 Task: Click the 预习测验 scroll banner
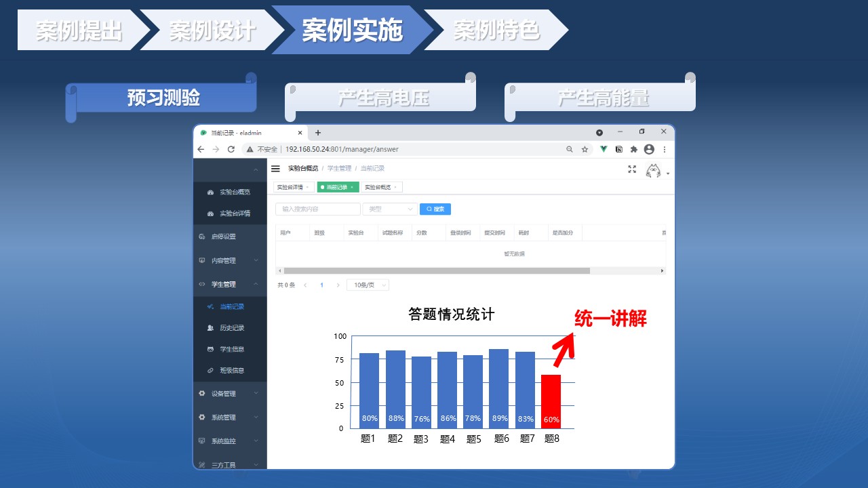(163, 98)
